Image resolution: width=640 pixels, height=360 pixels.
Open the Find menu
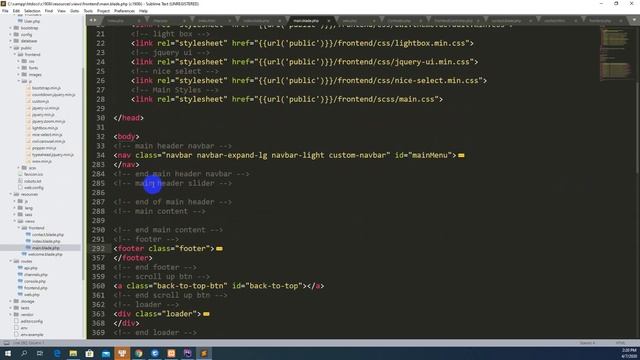pos(49,11)
